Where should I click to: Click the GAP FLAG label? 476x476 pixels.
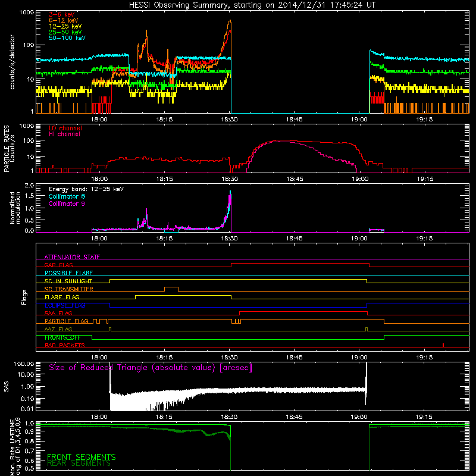[58, 265]
